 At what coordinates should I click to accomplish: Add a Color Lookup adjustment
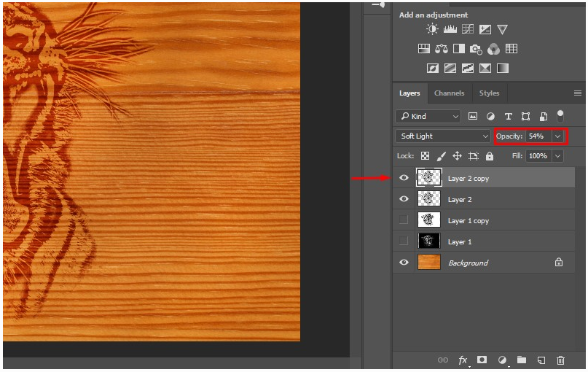pyautogui.click(x=511, y=48)
